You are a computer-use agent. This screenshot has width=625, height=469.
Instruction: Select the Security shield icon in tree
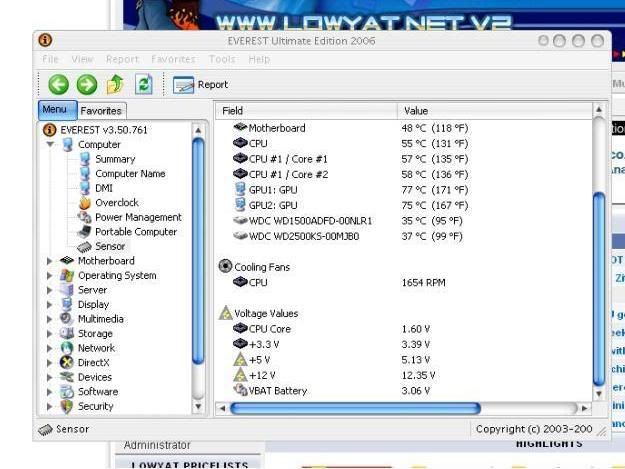[x=67, y=407]
